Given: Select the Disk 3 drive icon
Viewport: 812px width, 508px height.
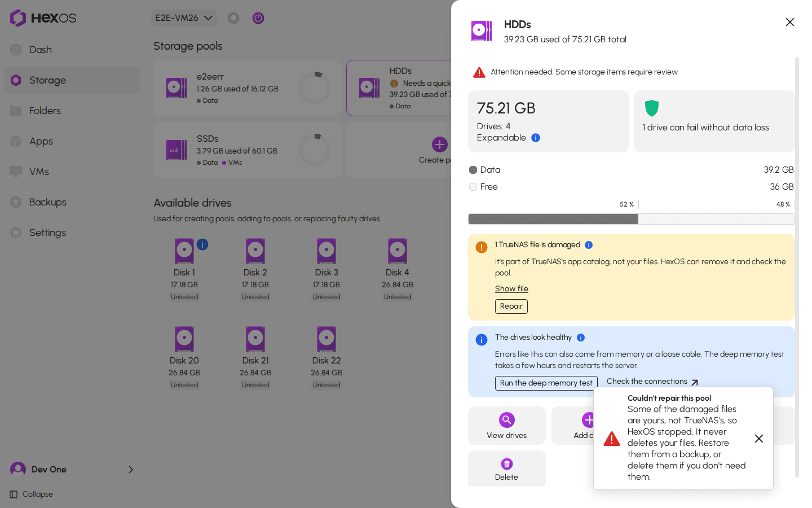Looking at the screenshot, I should click(x=326, y=251).
